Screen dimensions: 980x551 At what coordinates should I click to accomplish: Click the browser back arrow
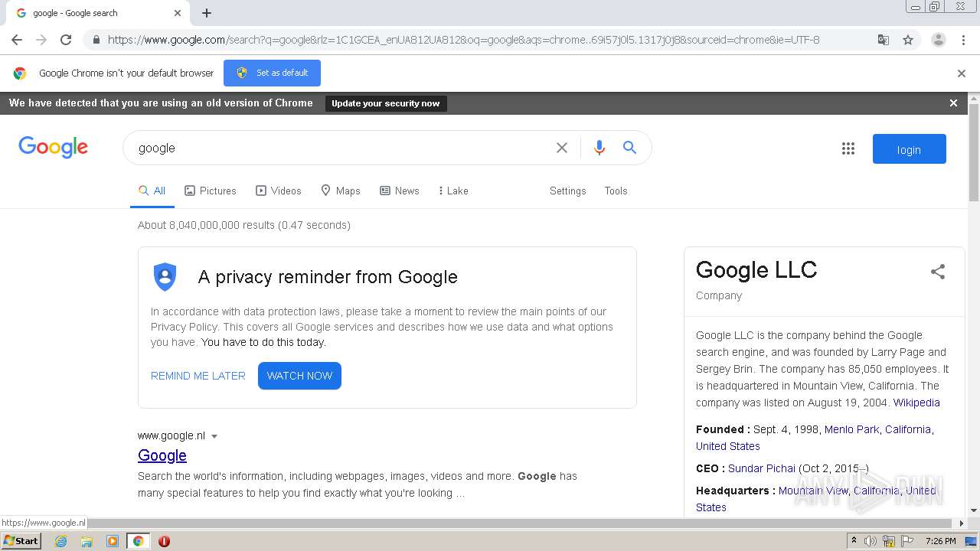(x=17, y=40)
